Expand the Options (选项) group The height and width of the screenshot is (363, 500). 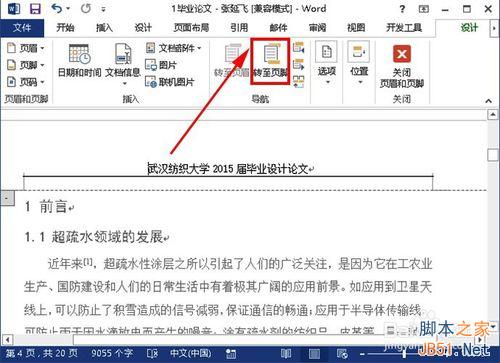(327, 63)
